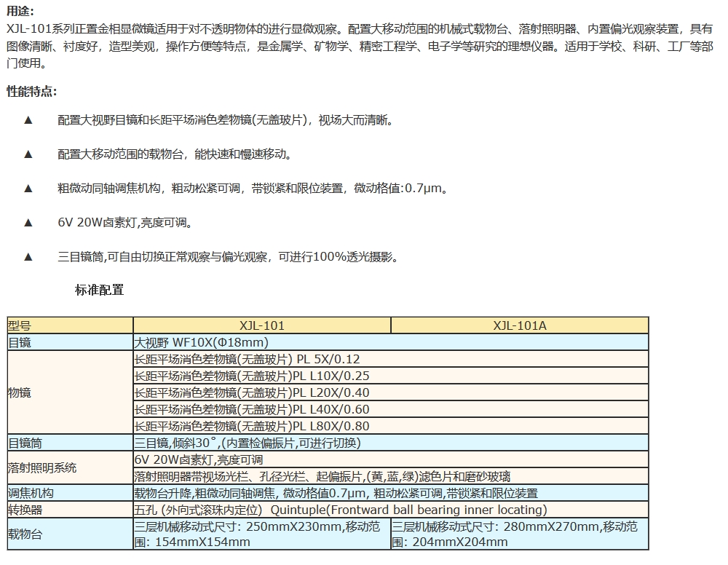Click the 调焦机构 row label
The width and height of the screenshot is (728, 565).
[x=70, y=493]
